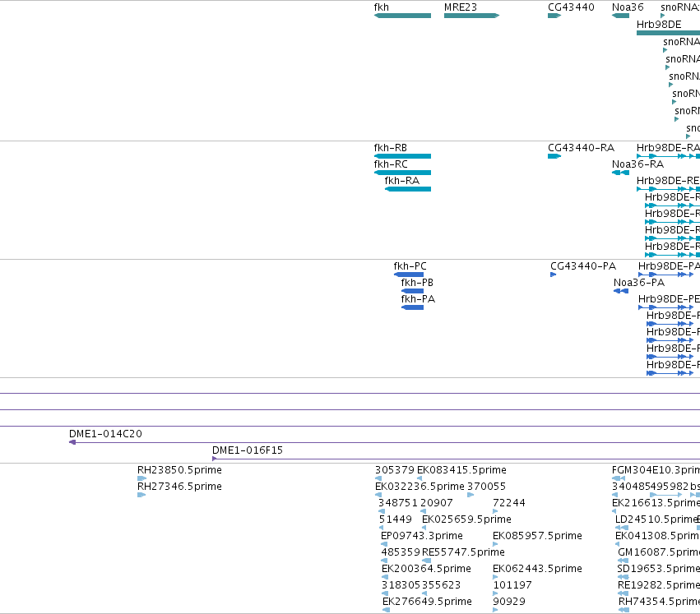Click the CG43440 gene label
This screenshot has width=700, height=614.
571,7
